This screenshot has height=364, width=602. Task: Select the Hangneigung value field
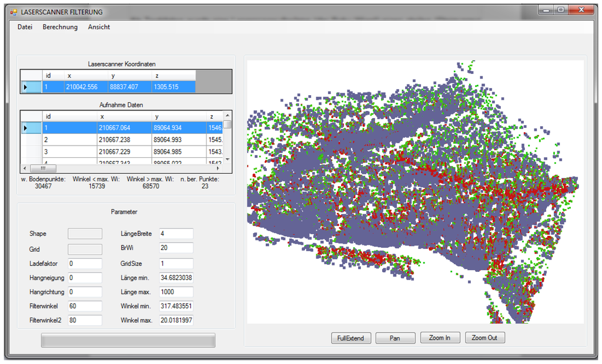(85, 277)
